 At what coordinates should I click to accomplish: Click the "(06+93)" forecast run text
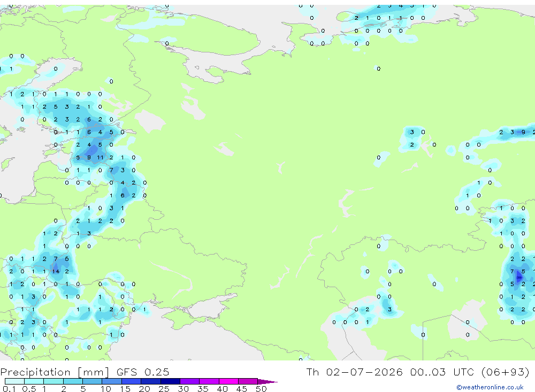click(506, 372)
